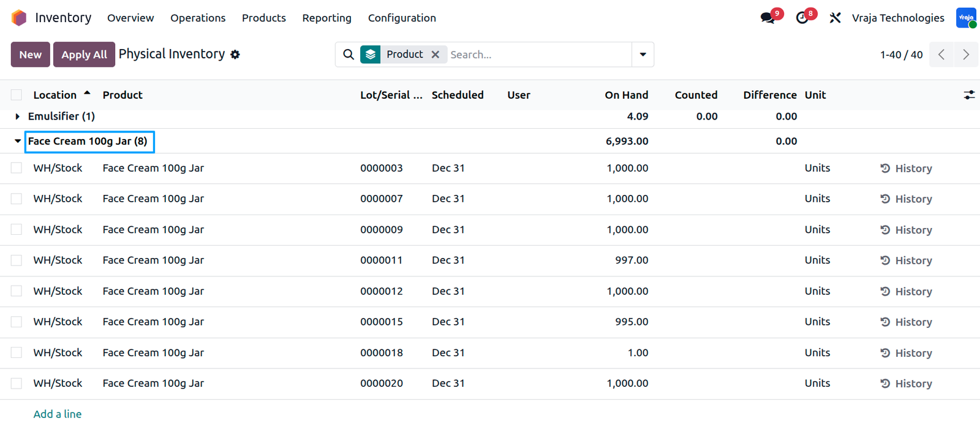This screenshot has width=980, height=426.
Task: Open History for lot 0000018
Action: pos(906,353)
